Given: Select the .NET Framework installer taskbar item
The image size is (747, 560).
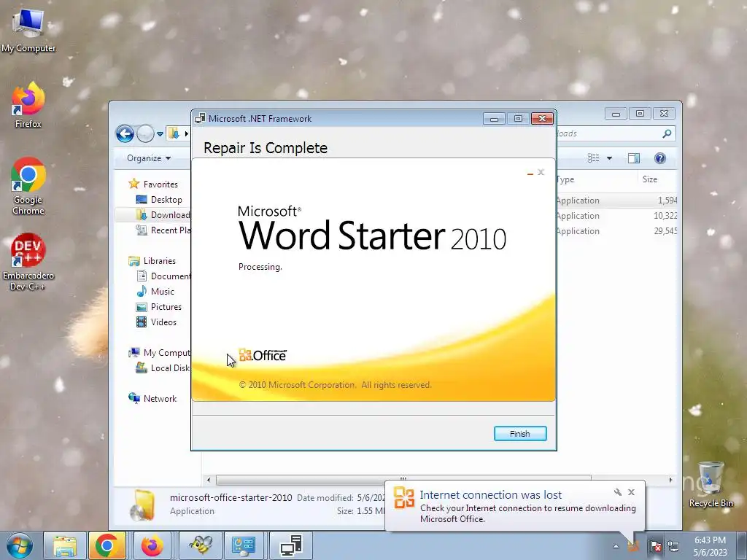Looking at the screenshot, I should [290, 545].
